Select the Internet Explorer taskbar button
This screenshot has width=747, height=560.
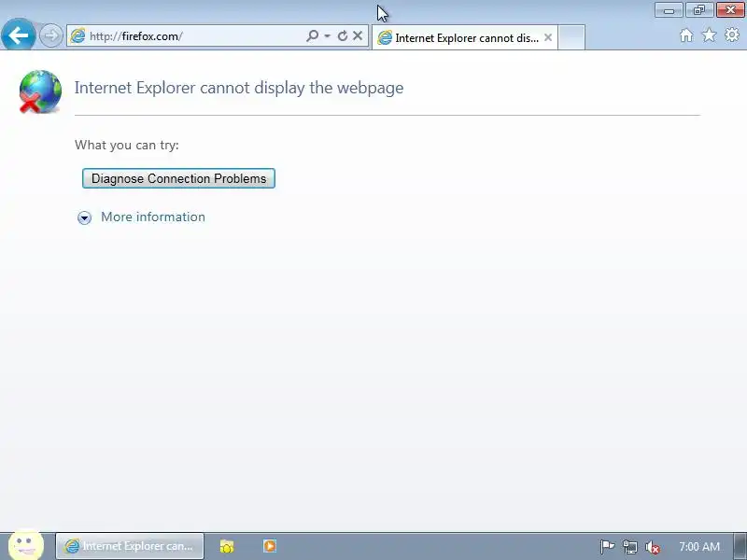point(130,546)
